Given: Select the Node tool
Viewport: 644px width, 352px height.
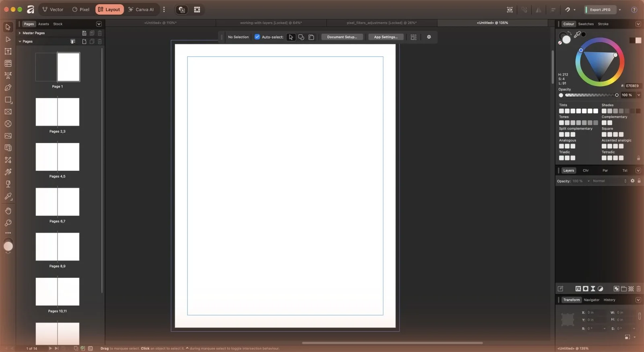Looking at the screenshot, I should click(8, 39).
